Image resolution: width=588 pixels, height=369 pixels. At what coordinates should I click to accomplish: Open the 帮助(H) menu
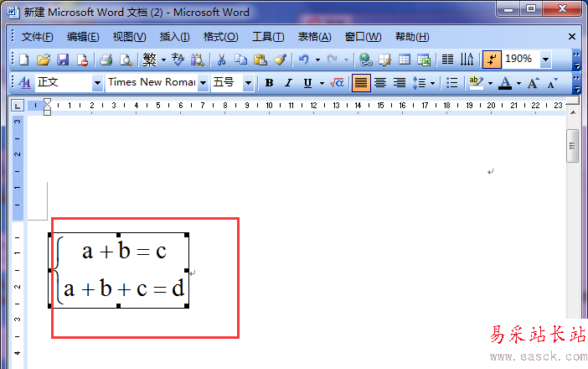[x=412, y=37]
